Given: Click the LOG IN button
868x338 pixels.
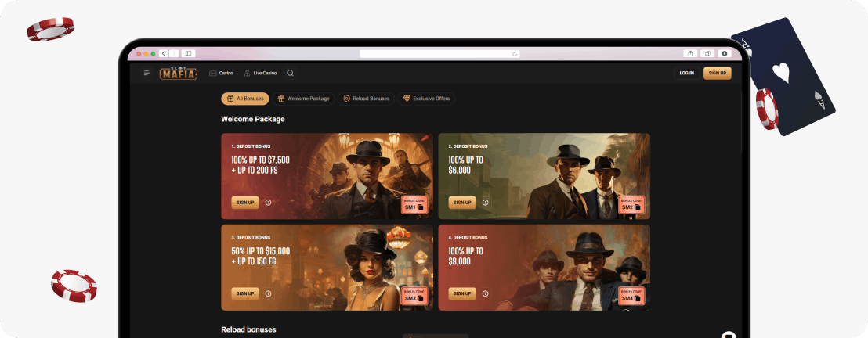Looking at the screenshot, I should 686,73.
